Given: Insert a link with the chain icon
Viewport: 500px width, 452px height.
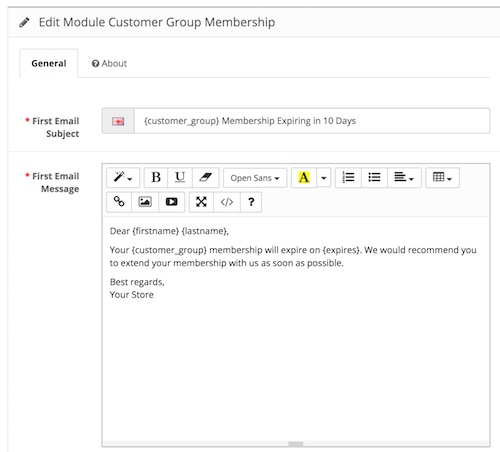Looking at the screenshot, I should click(x=119, y=202).
